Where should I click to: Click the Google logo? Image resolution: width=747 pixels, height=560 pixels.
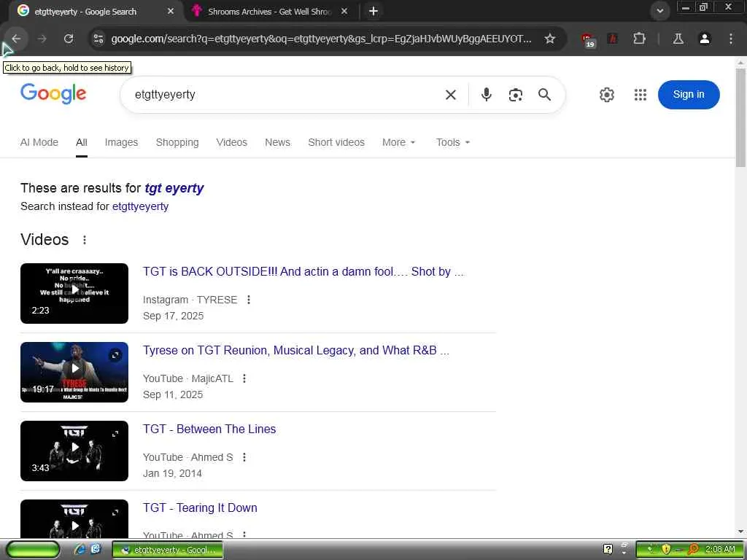tap(53, 93)
